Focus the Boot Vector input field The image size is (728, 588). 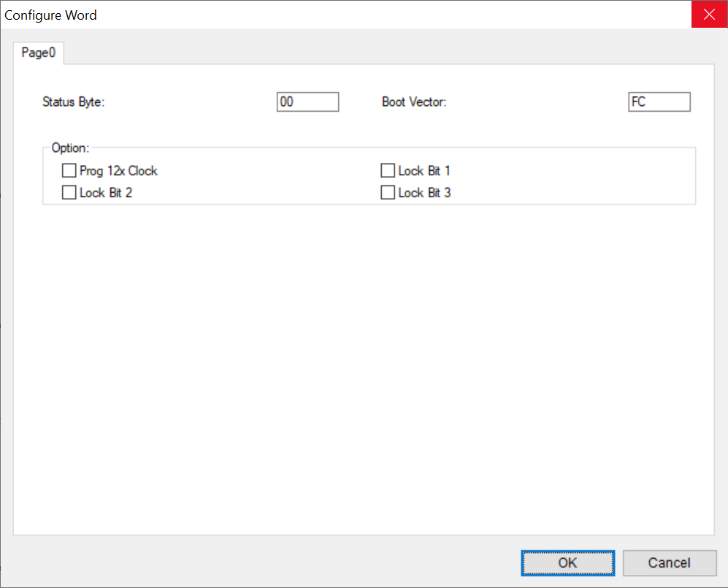659,102
